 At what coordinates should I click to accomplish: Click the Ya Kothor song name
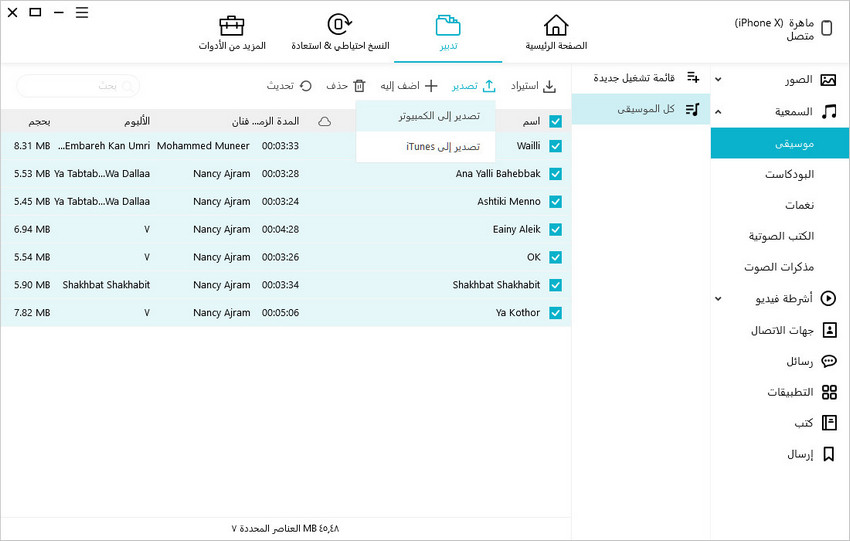click(x=518, y=313)
